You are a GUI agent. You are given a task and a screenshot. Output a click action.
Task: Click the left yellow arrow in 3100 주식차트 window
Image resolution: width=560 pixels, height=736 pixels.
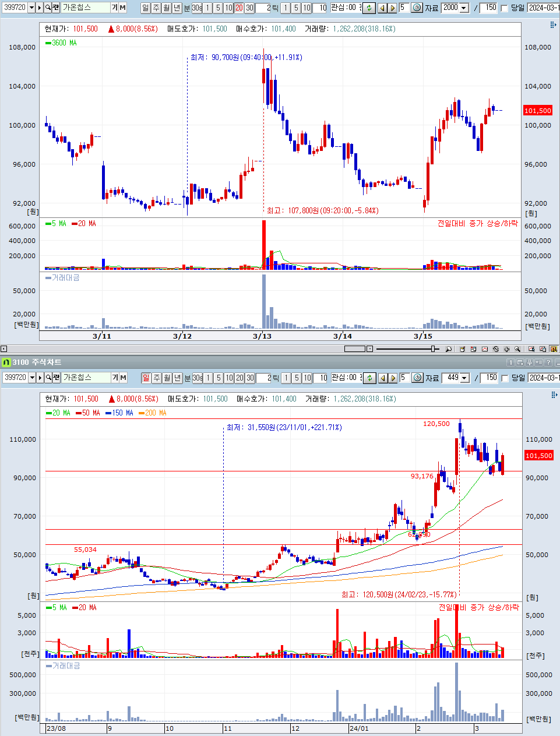pyautogui.click(x=382, y=378)
